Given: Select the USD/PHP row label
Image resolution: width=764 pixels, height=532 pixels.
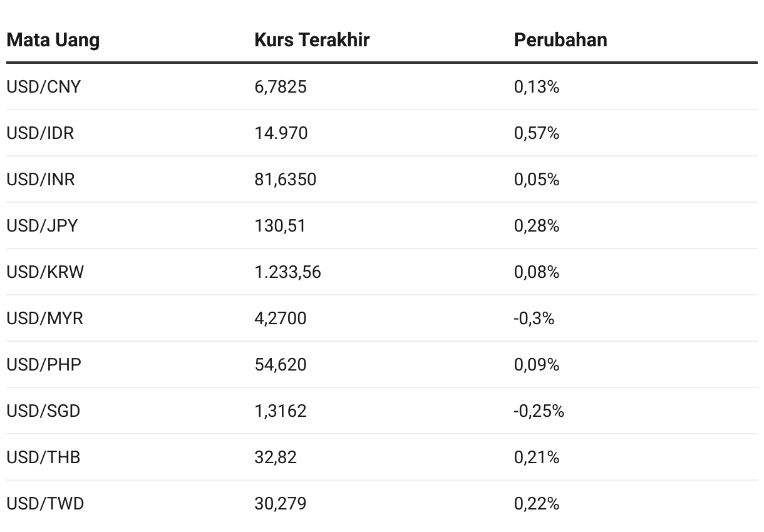Looking at the screenshot, I should 44,365.
